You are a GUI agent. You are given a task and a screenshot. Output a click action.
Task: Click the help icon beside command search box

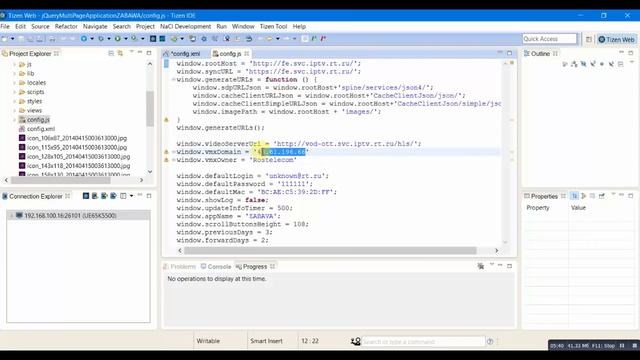coord(490,342)
